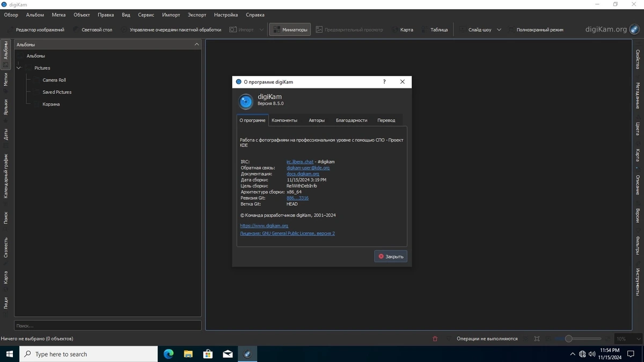Viewport: 644px width, 362px height.
Task: Start the Слайд-шоу slideshow
Action: click(x=475, y=30)
